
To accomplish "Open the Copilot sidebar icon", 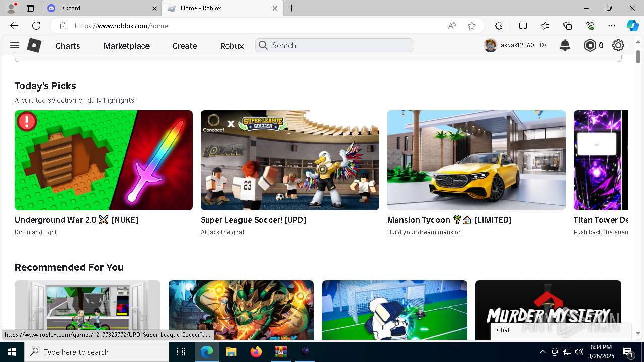I will click(633, 26).
